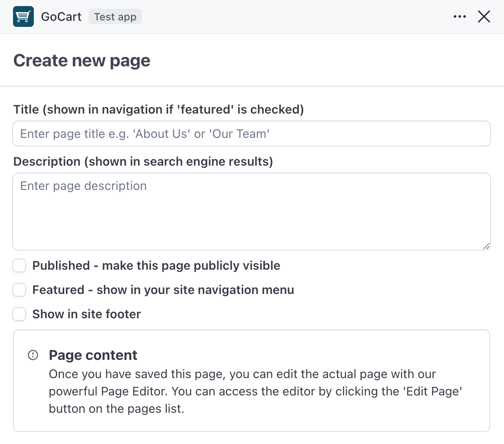Click the Test app badge
The image size is (504, 444).
115,16
